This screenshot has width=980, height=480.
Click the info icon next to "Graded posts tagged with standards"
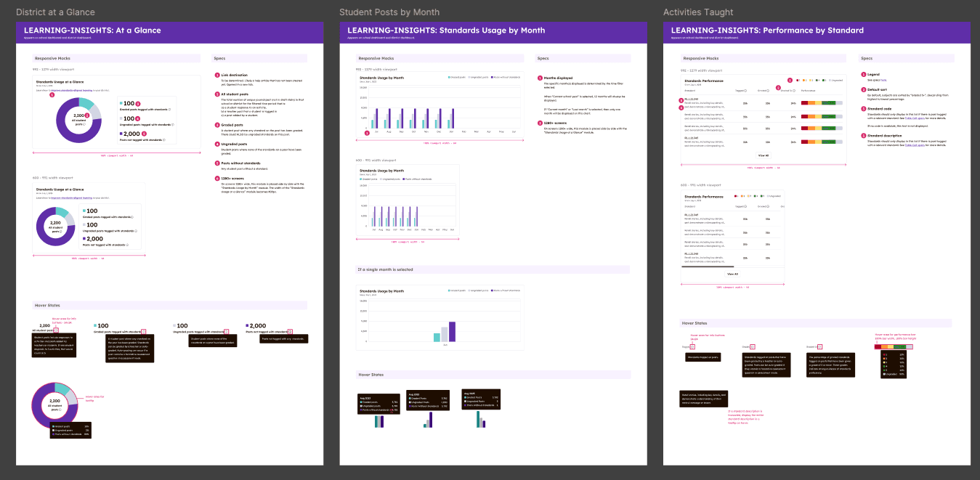click(169, 110)
